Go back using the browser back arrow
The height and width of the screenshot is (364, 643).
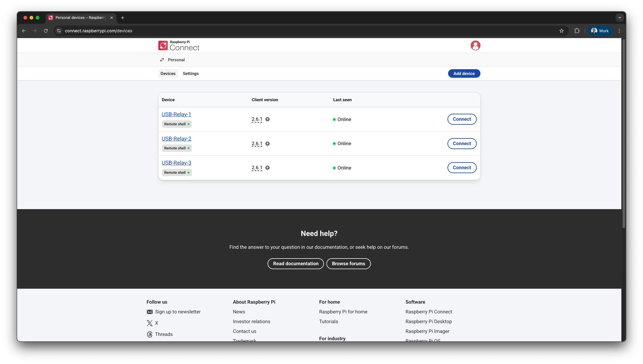(x=24, y=31)
